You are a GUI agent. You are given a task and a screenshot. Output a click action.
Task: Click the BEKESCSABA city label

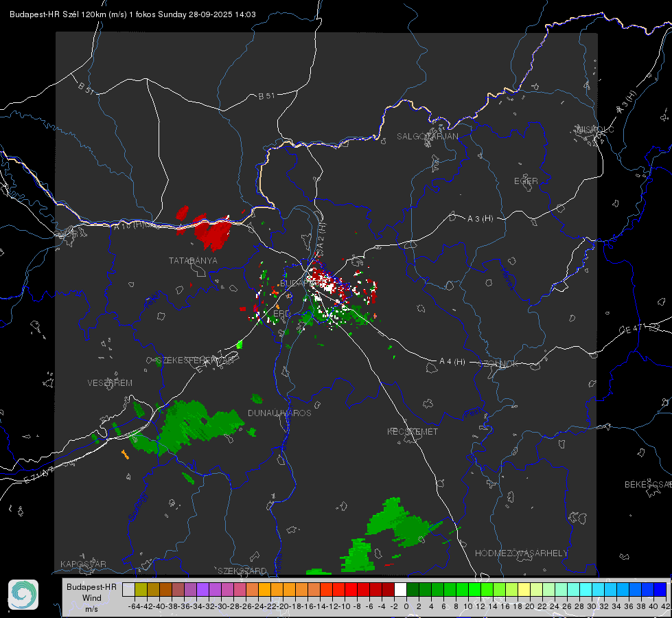648,484
